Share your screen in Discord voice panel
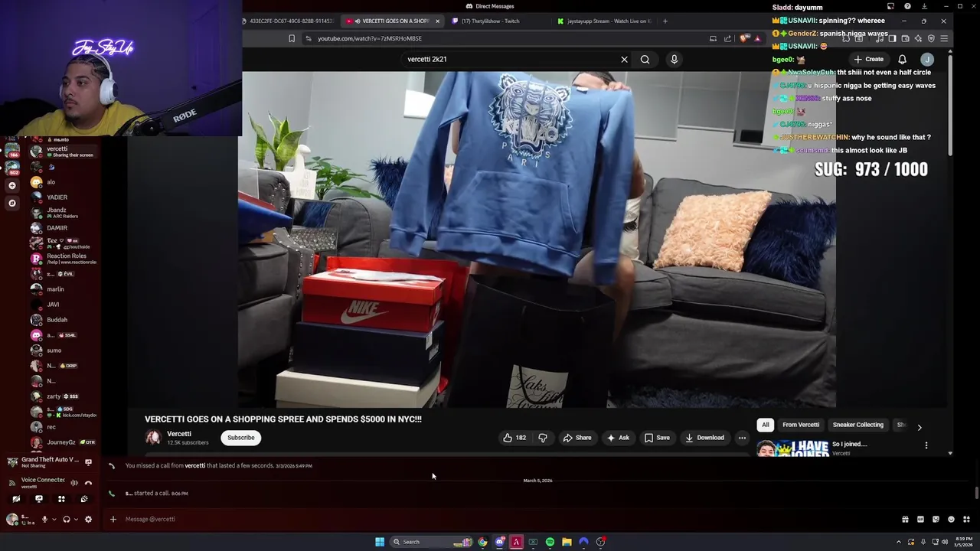980x551 pixels. pyautogui.click(x=39, y=499)
